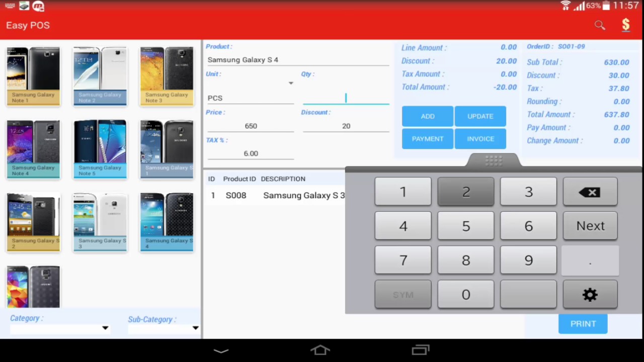Click the ADD button
Viewport: 644px width, 362px height.
[x=428, y=116]
